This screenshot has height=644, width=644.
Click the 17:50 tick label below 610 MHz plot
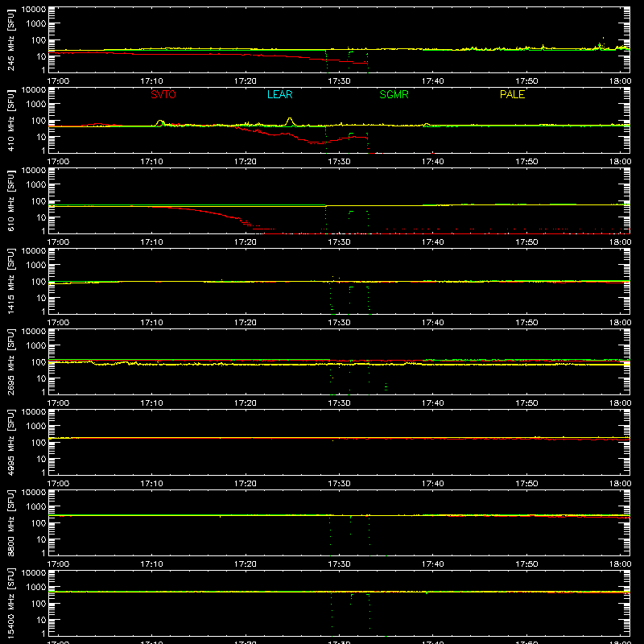click(526, 242)
